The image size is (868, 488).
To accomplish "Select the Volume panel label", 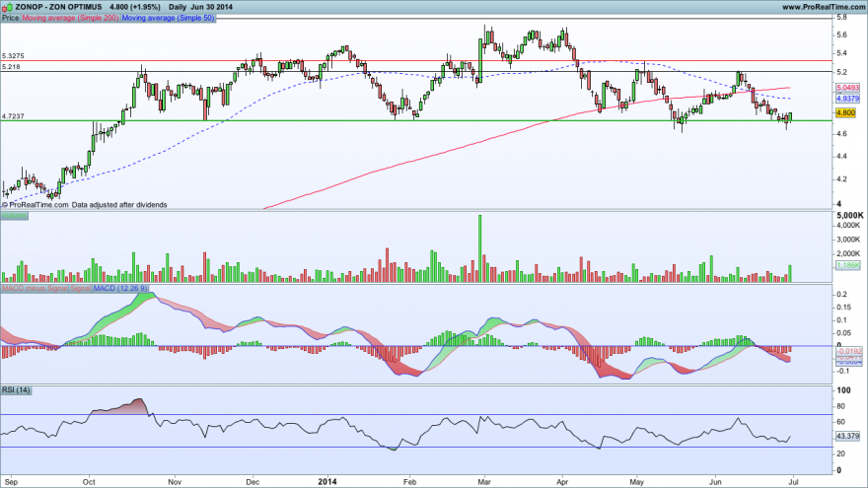I will pyautogui.click(x=14, y=215).
